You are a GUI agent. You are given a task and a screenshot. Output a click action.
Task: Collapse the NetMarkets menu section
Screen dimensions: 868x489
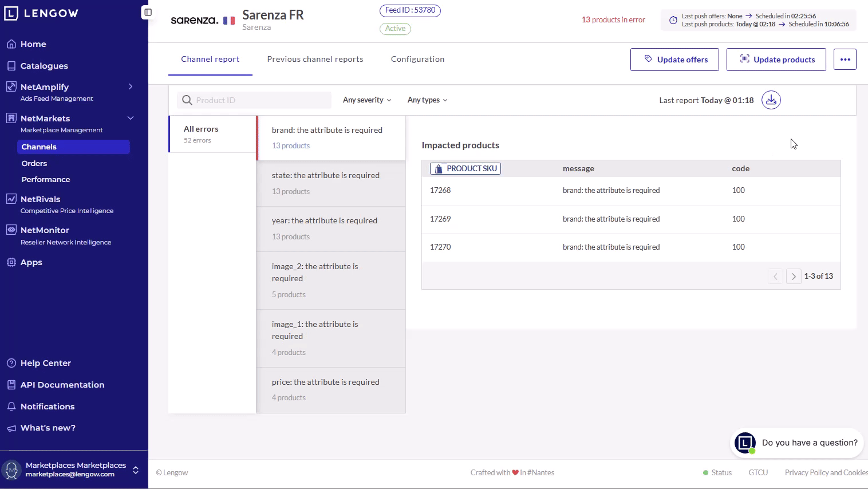point(131,119)
